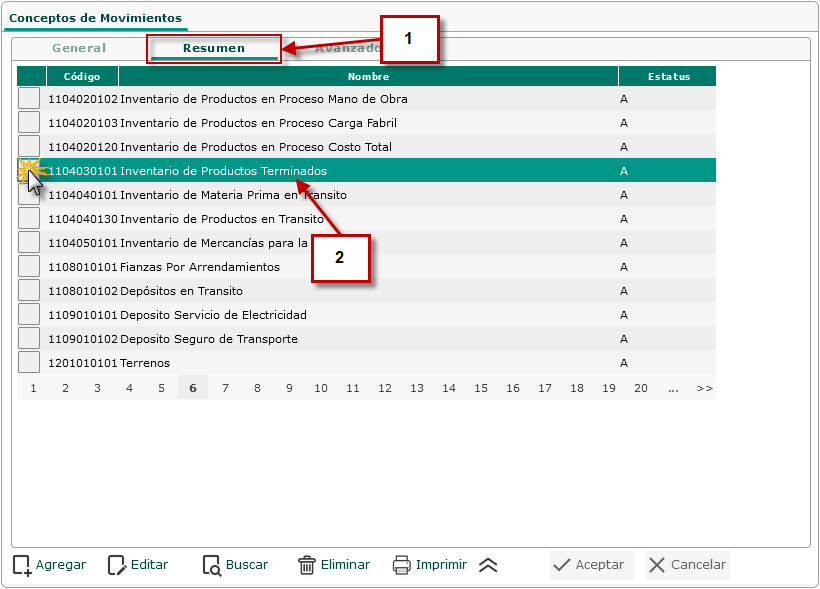The height and width of the screenshot is (589, 820).
Task: Click code 1108010101 cell
Action: pyautogui.click(x=83, y=267)
